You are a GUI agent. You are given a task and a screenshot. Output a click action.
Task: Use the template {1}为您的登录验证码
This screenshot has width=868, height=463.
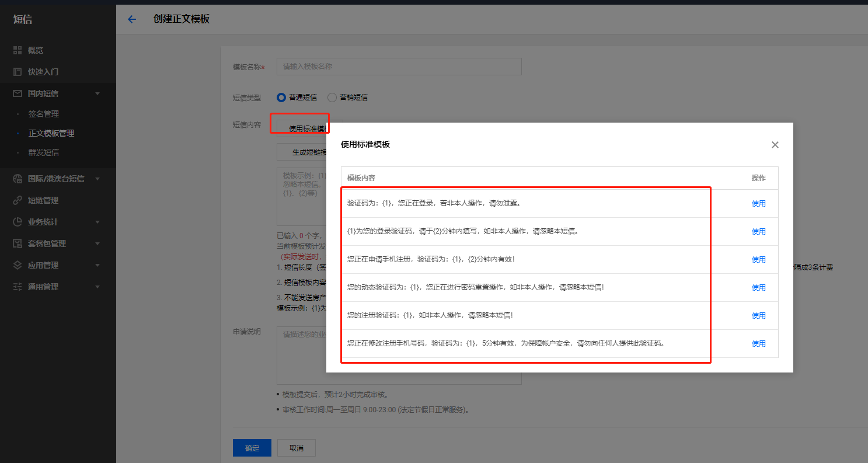(x=758, y=232)
